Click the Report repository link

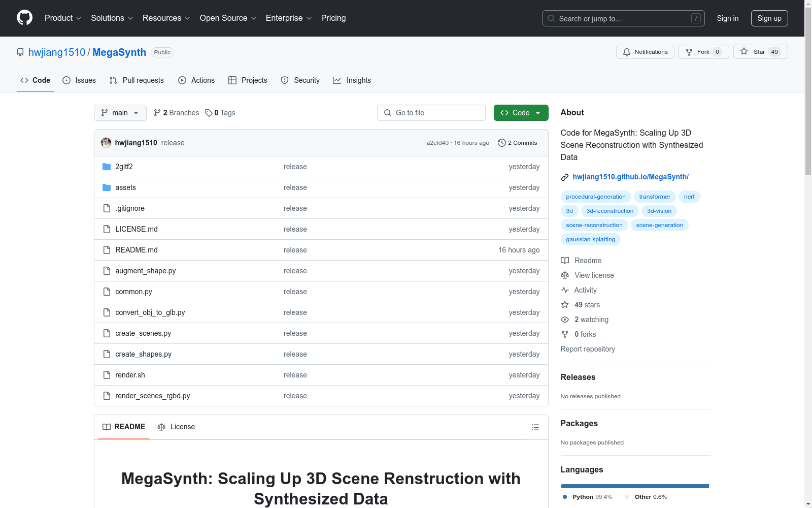[588, 349]
